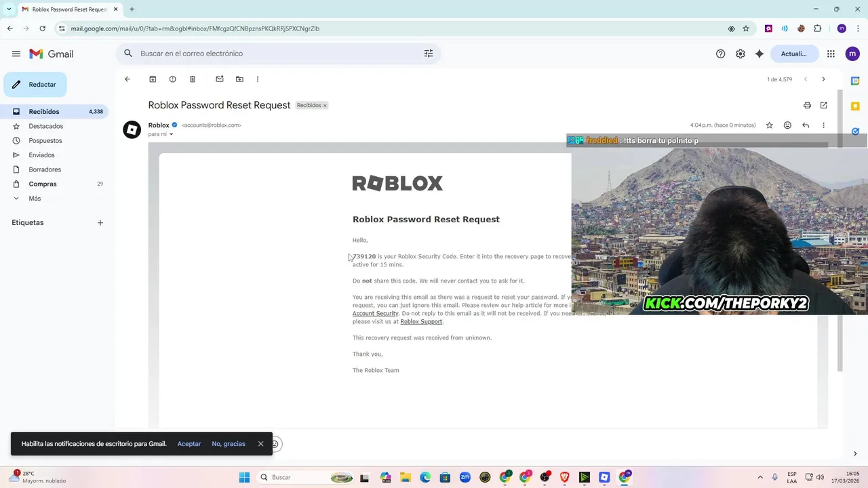Open a new Chrome tab
This screenshot has width=868, height=488.
coord(132,9)
